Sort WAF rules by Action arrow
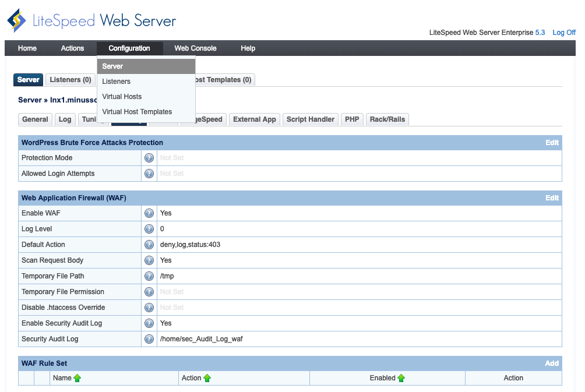 (207, 378)
